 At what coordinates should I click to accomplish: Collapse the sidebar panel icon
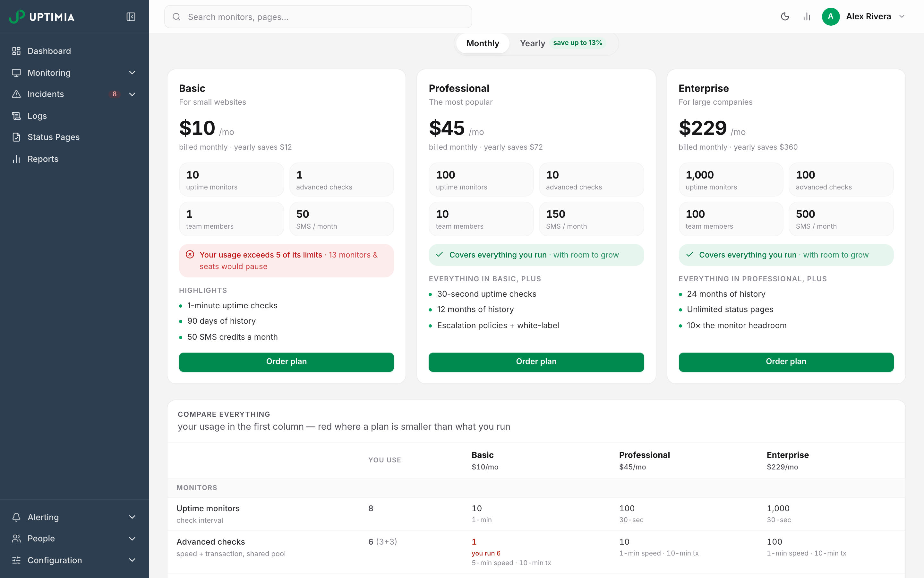coord(131,16)
